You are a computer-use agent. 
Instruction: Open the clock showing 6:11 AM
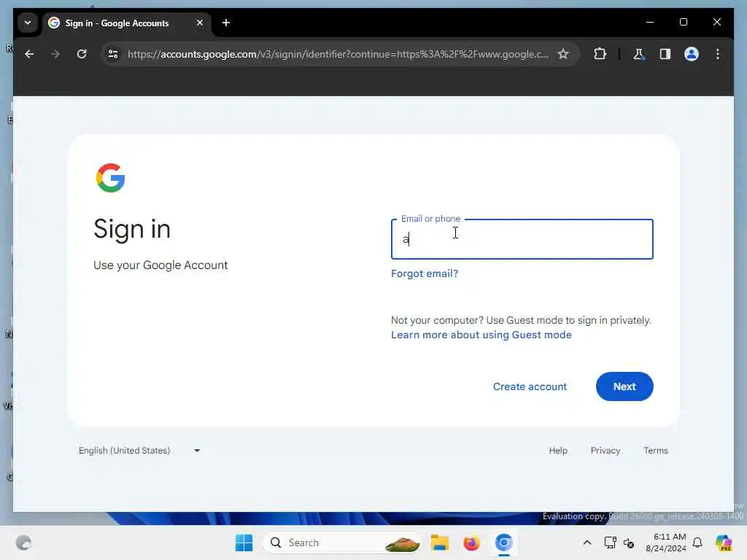[x=666, y=542]
